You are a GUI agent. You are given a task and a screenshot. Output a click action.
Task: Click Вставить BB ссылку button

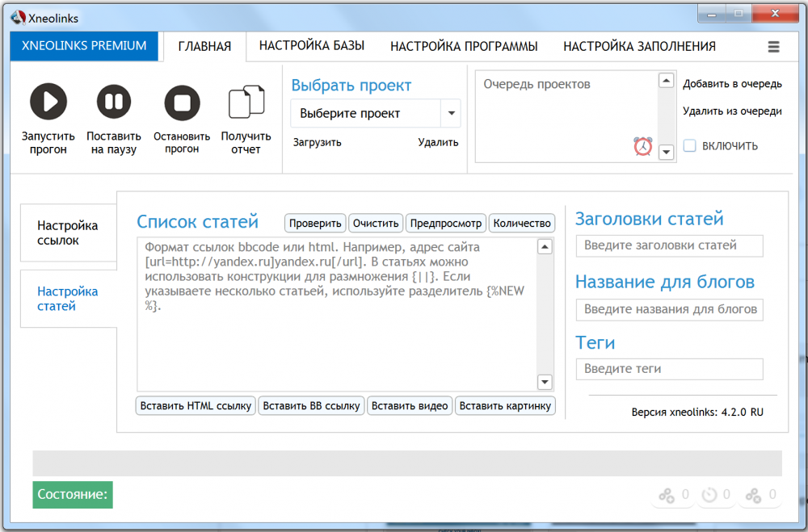click(x=311, y=405)
